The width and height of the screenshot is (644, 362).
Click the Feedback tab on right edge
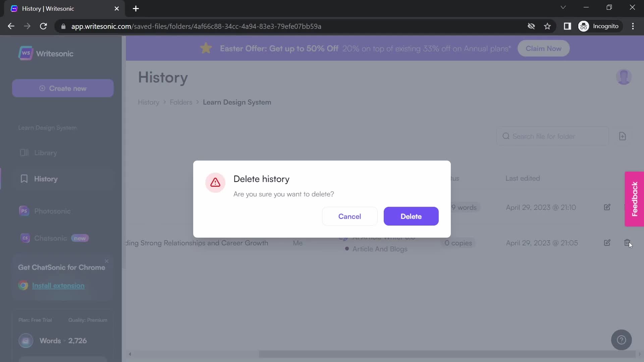(x=635, y=198)
